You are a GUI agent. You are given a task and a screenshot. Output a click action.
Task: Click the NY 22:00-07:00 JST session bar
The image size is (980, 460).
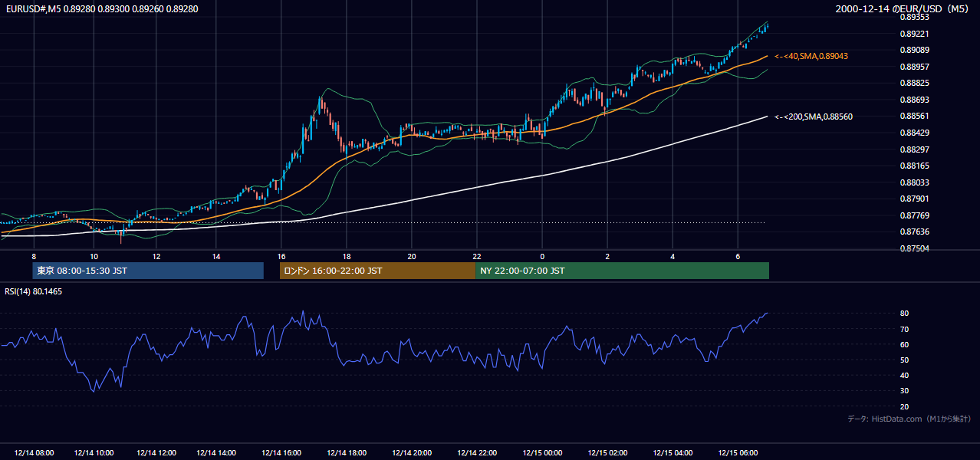point(622,271)
